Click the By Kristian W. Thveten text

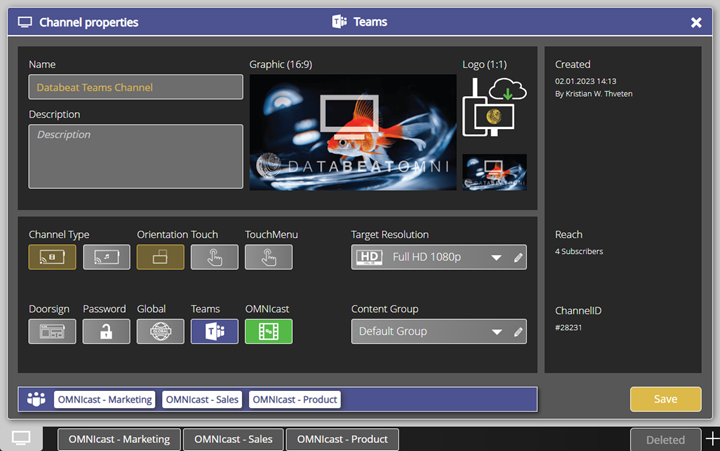594,94
